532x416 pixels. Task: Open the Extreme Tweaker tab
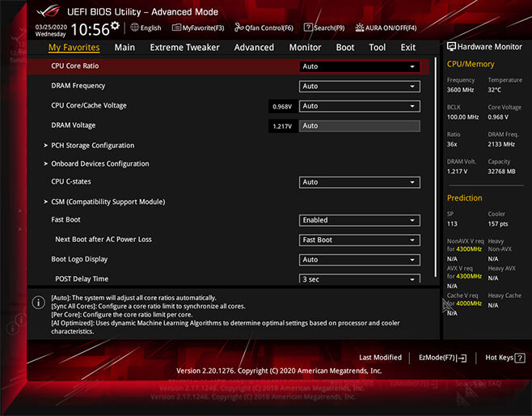point(184,47)
